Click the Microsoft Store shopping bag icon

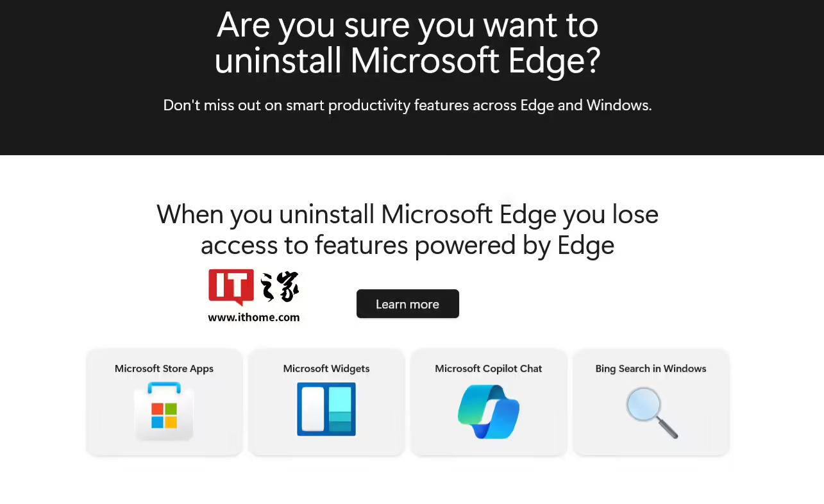(x=164, y=411)
